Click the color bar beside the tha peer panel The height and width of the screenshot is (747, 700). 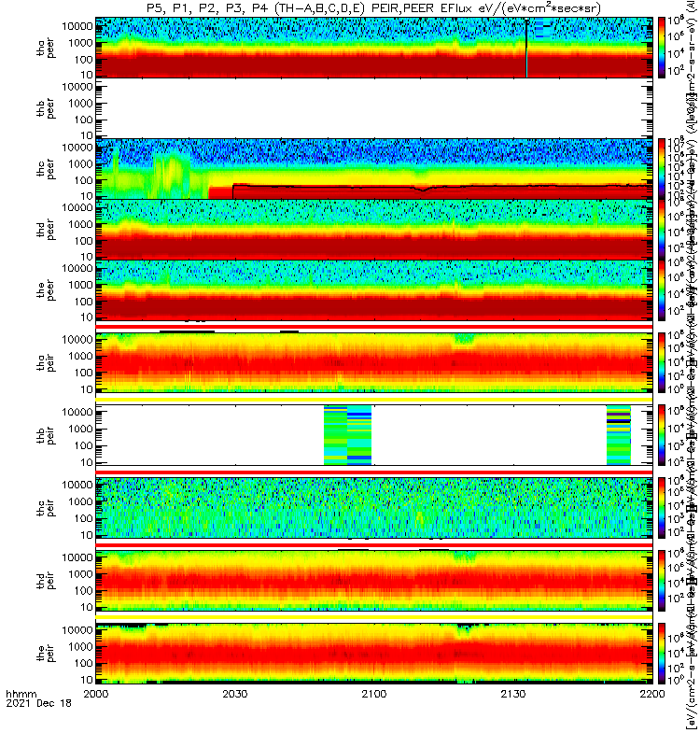coord(662,48)
